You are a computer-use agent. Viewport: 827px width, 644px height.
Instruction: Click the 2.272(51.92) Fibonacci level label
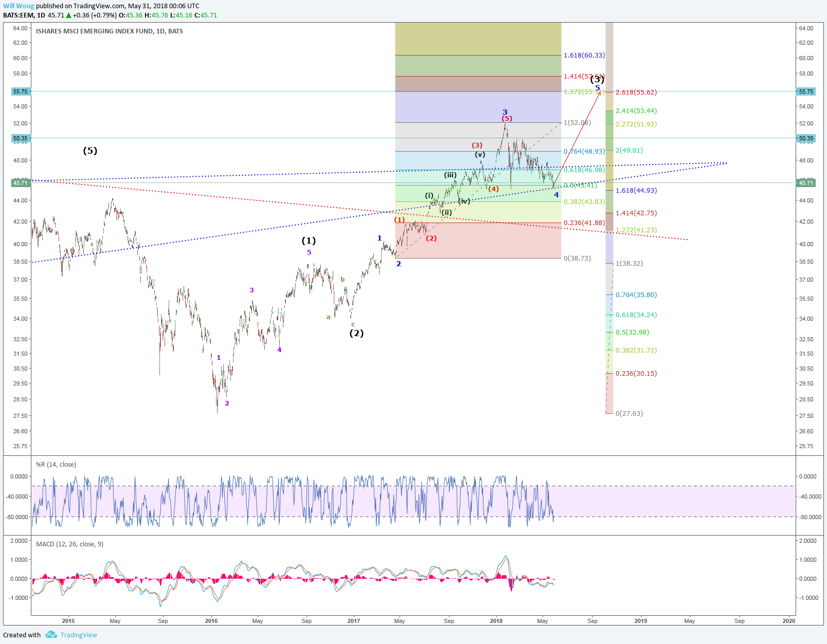click(636, 124)
